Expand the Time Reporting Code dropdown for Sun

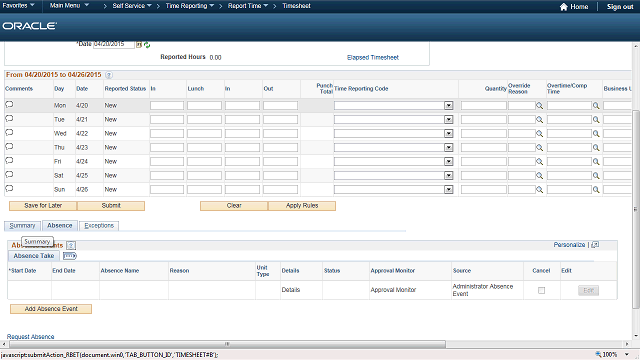click(x=449, y=189)
